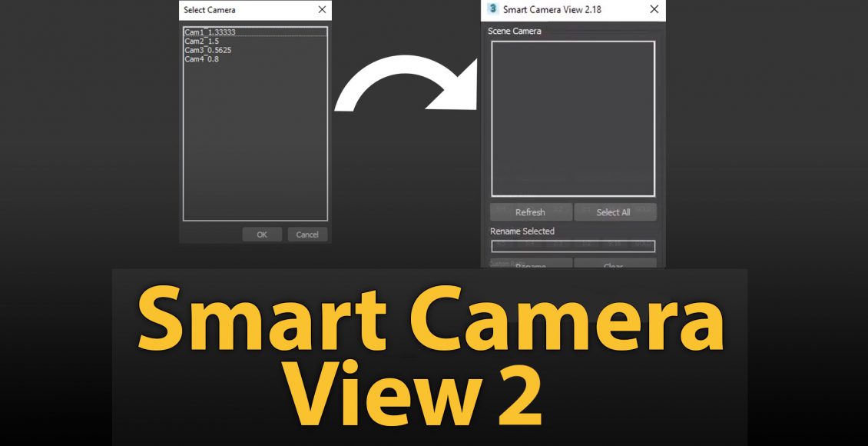Click inside the empty Scene Camera list box
The width and height of the screenshot is (868, 446).
coord(572,119)
